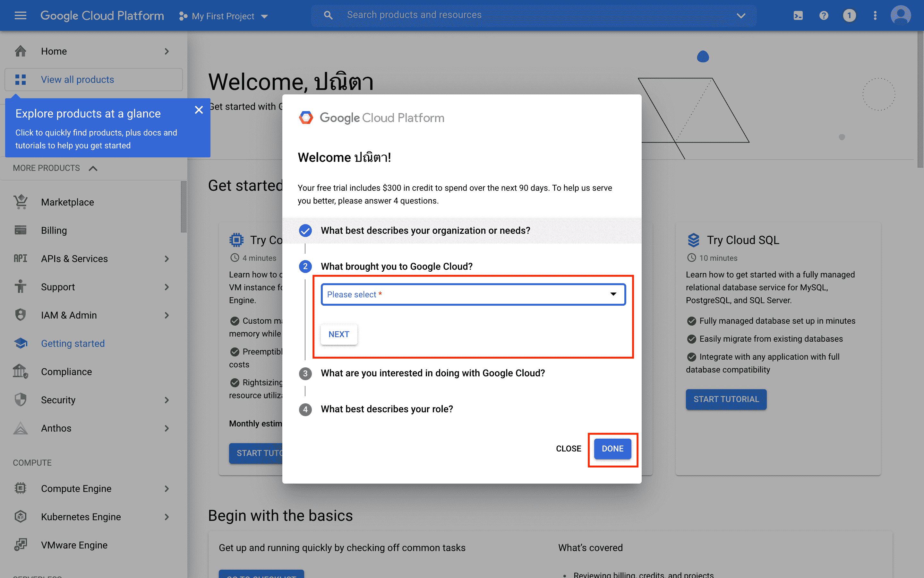
Task: Expand the Security submenu chevron
Action: tap(167, 400)
